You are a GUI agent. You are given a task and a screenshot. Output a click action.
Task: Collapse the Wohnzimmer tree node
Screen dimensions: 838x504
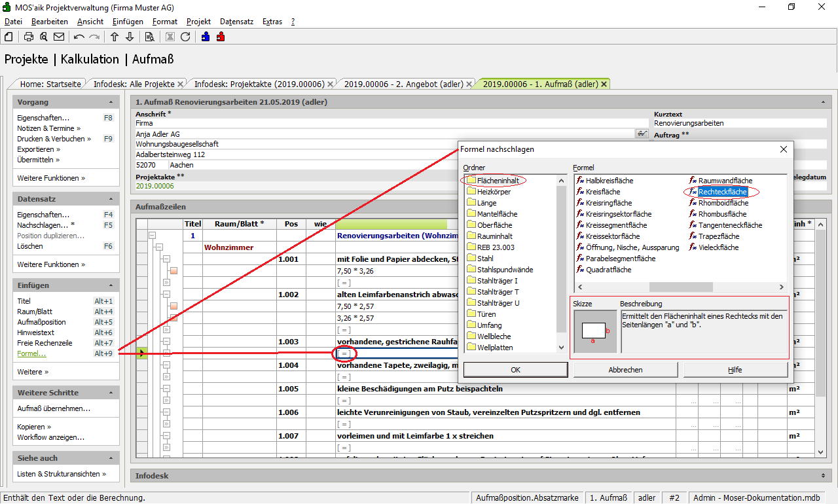(x=158, y=247)
